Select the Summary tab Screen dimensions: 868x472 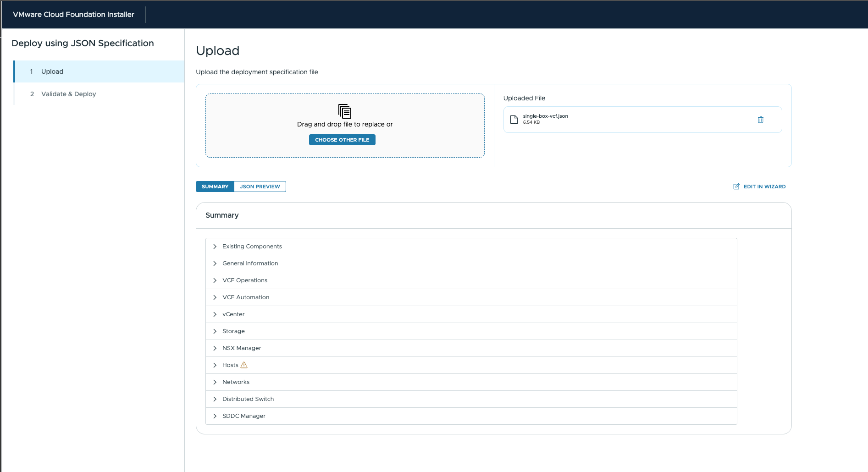pos(215,187)
